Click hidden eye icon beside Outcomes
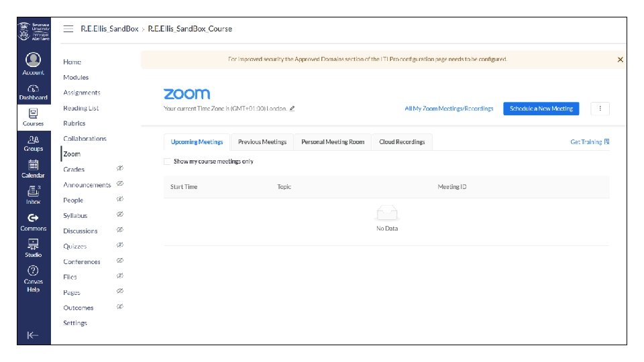Viewport: 644px width, 362px height. pos(120,306)
